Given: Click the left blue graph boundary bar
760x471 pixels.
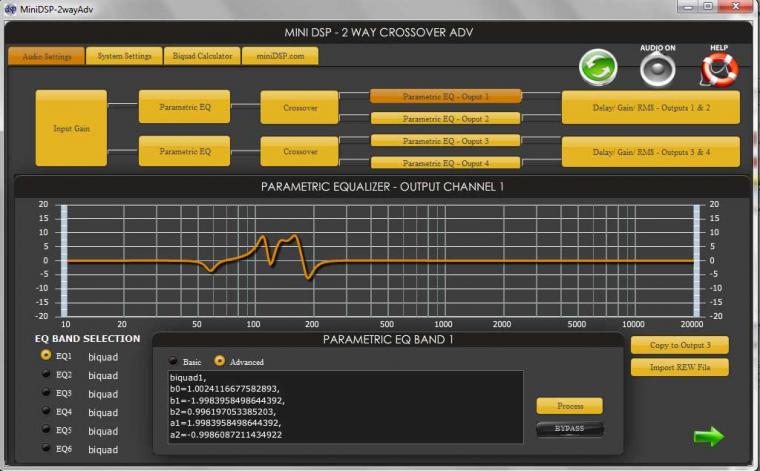Looking at the screenshot, I should (64, 261).
